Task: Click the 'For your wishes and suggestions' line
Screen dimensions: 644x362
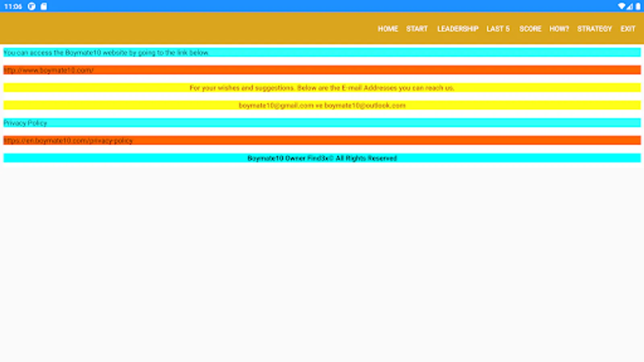Action: click(322, 88)
